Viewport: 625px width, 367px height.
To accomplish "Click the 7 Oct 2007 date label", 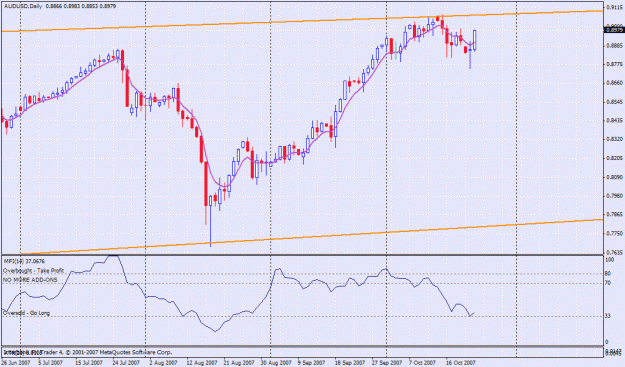I will click(x=423, y=363).
